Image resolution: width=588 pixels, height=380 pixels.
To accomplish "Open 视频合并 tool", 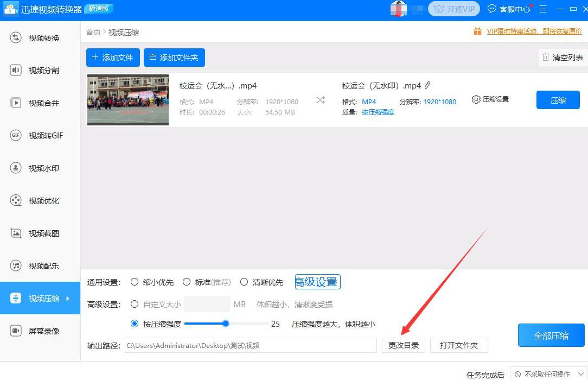I will [40, 103].
